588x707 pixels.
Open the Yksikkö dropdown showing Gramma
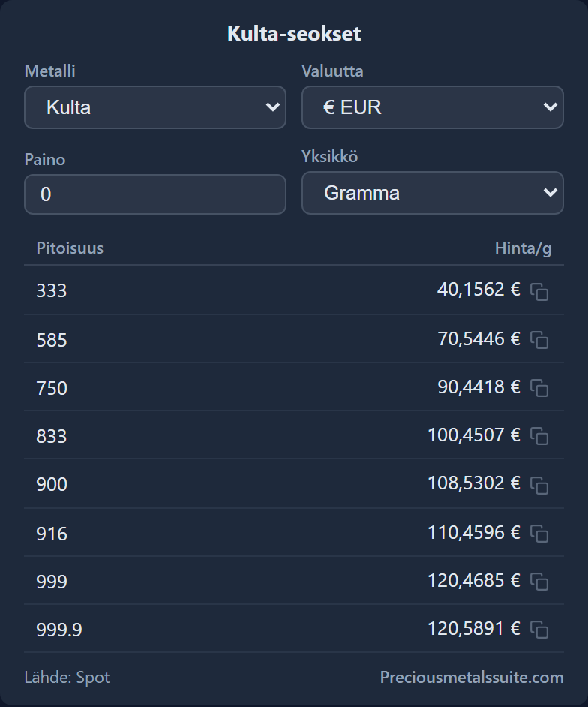coord(433,193)
